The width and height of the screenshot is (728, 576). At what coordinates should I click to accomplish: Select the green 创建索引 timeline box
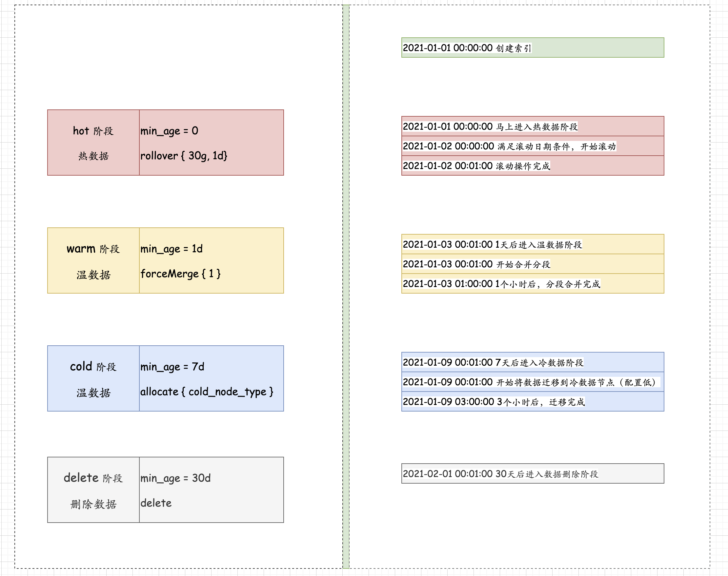pos(533,48)
